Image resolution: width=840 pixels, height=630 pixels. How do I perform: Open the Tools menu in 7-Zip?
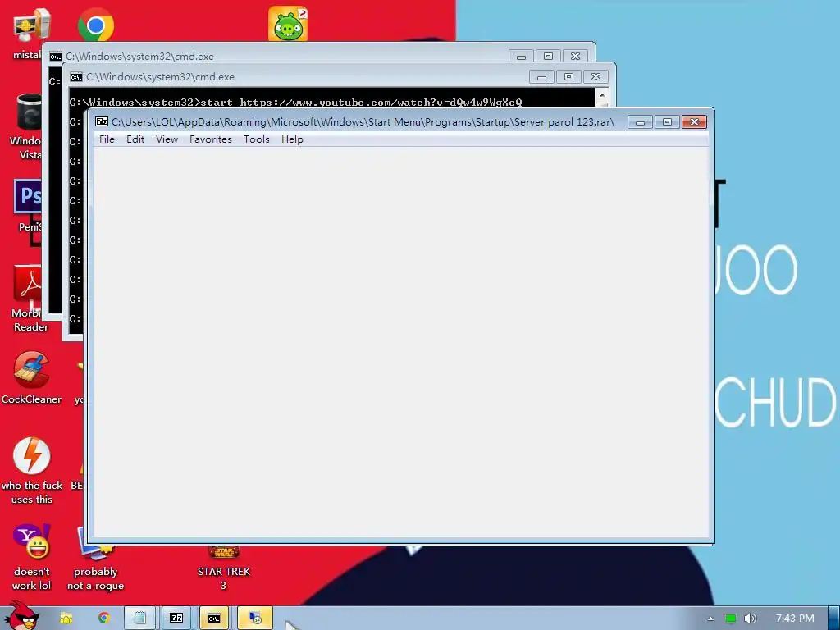pyautogui.click(x=257, y=139)
